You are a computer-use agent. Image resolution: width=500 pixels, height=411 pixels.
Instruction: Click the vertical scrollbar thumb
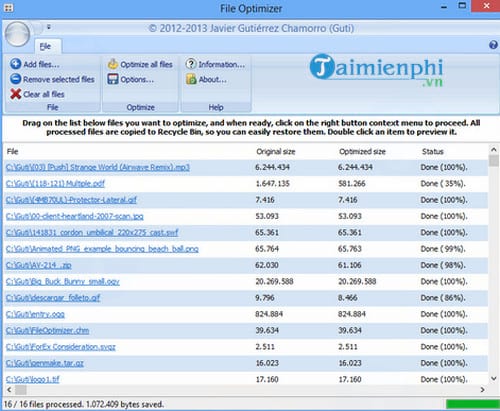(x=494, y=160)
